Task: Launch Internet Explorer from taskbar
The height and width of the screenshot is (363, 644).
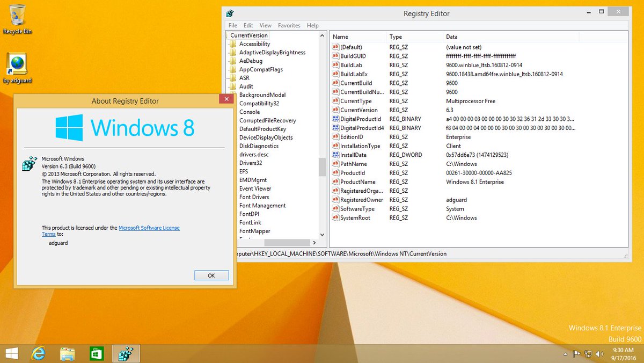Action: point(38,353)
